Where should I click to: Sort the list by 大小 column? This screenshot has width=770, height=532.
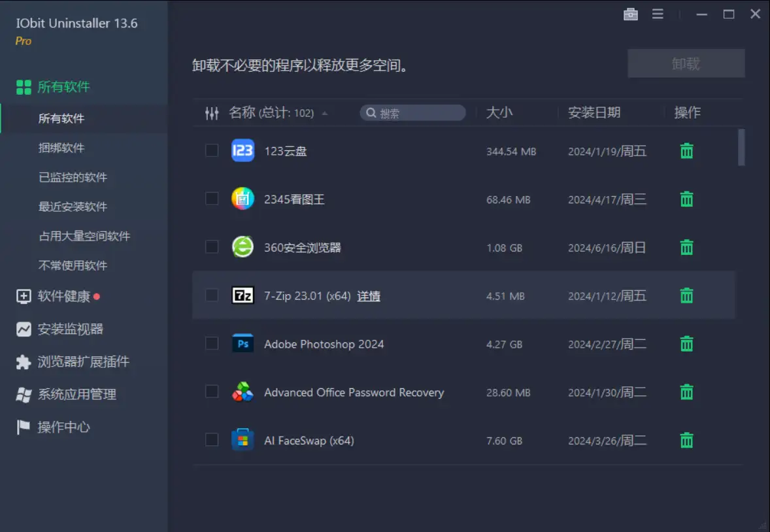[499, 113]
